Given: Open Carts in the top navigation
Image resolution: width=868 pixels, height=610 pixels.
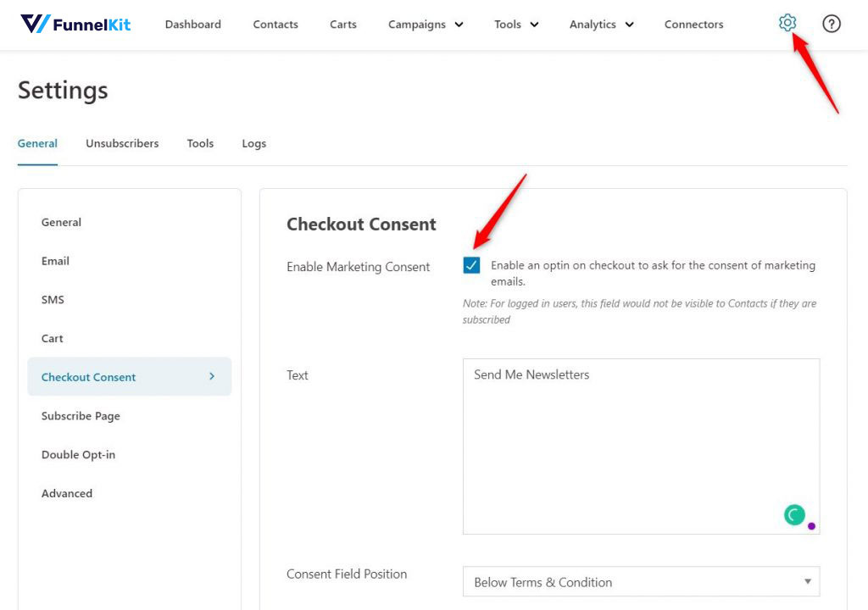Looking at the screenshot, I should [342, 25].
